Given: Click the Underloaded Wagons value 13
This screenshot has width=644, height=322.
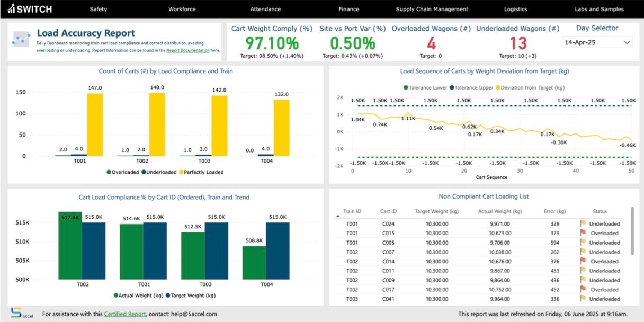Looking at the screenshot, I should click(x=517, y=43).
